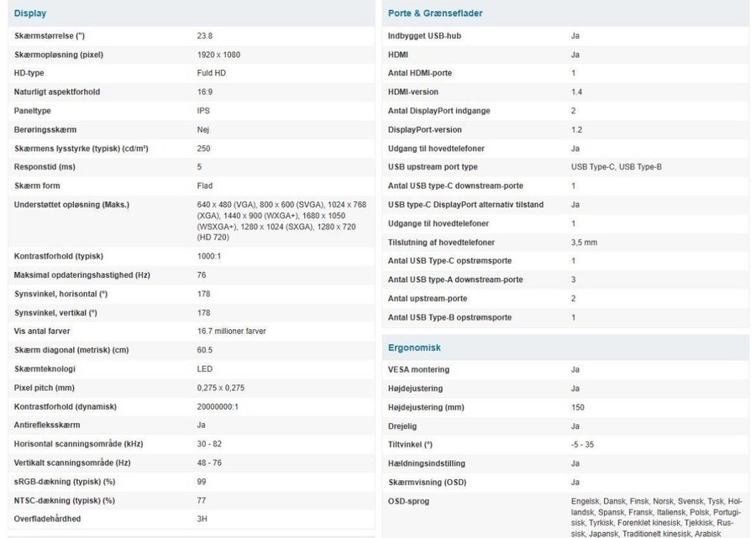Click the IPS panel type value
Image resolution: width=756 pixels, height=538 pixels.
click(x=202, y=111)
